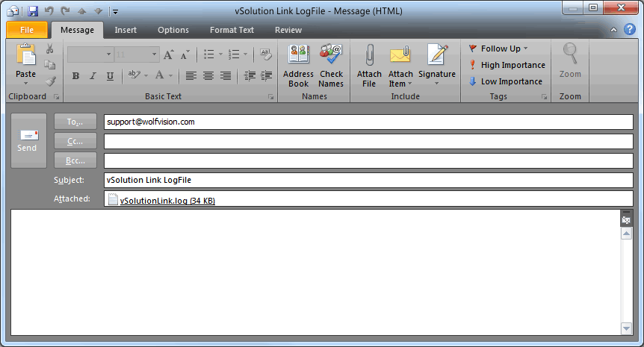Set Low Importance for the message

(x=506, y=81)
